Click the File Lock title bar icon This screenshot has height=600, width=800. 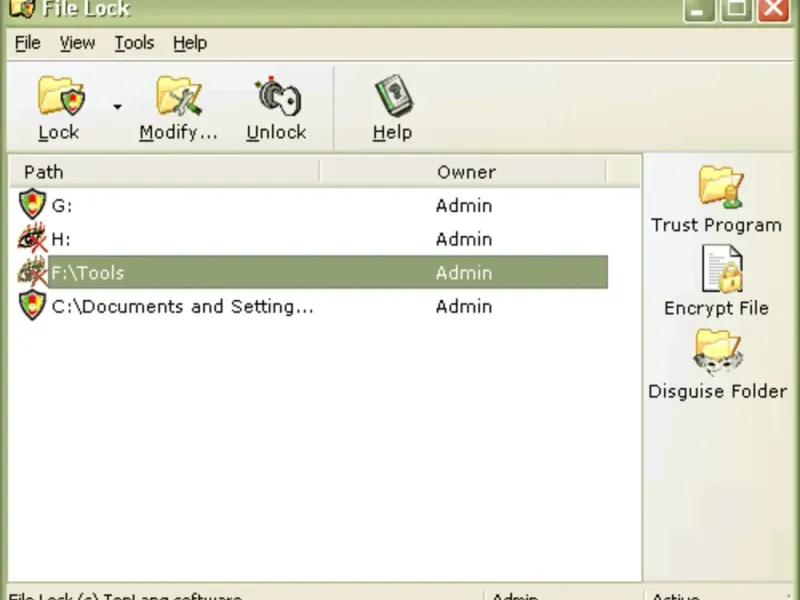point(22,8)
